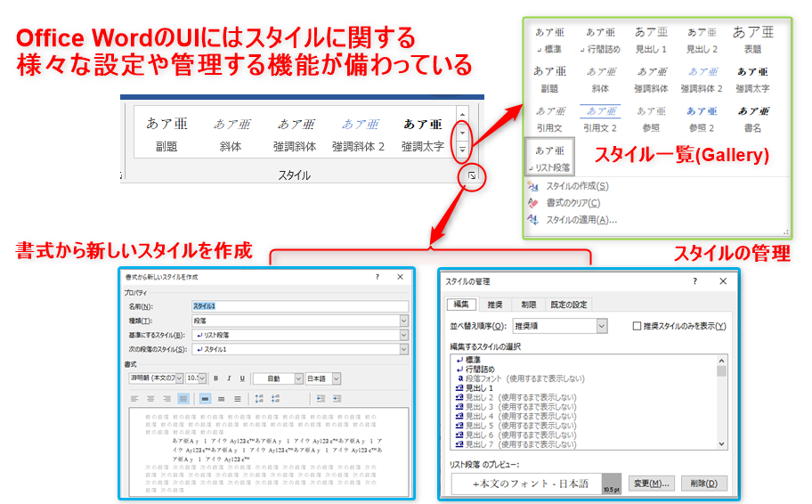Choose 1.5 line spacing icon

221,398
